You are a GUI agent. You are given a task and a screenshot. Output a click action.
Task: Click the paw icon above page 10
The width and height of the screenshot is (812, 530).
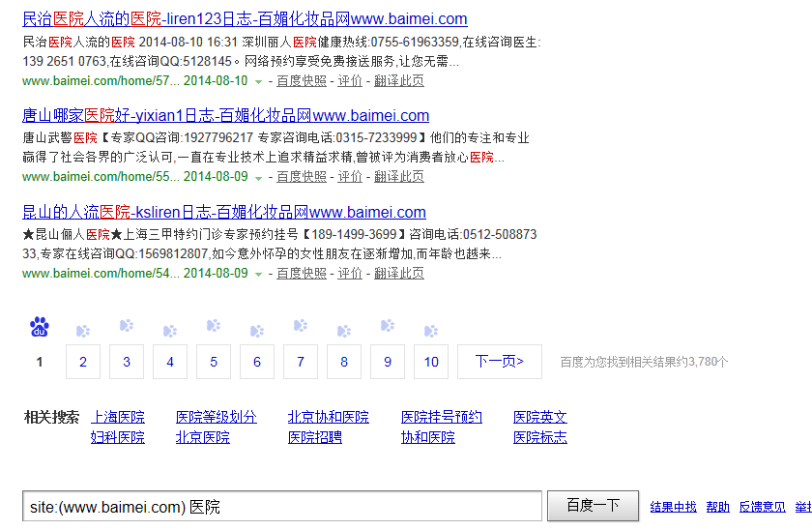point(431,331)
